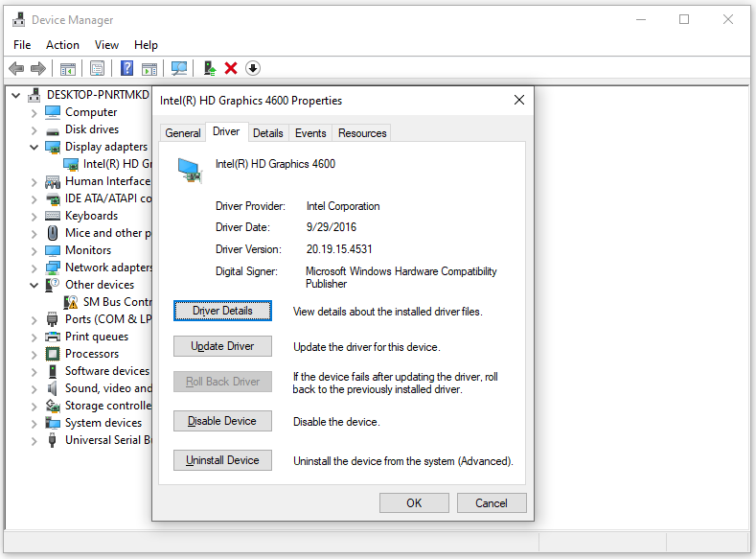Expand the Software devices category
The width and height of the screenshot is (756, 559).
(34, 372)
